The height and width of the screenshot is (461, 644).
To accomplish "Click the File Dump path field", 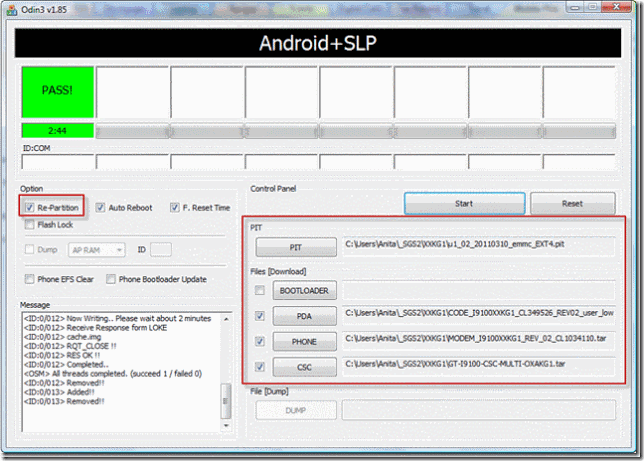I will [478, 410].
